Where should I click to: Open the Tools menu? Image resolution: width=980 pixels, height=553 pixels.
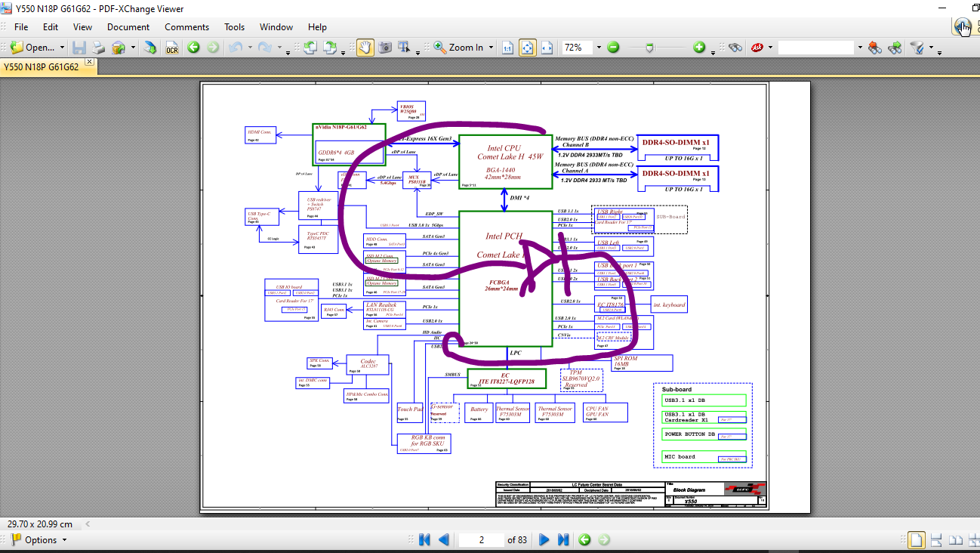pos(235,27)
